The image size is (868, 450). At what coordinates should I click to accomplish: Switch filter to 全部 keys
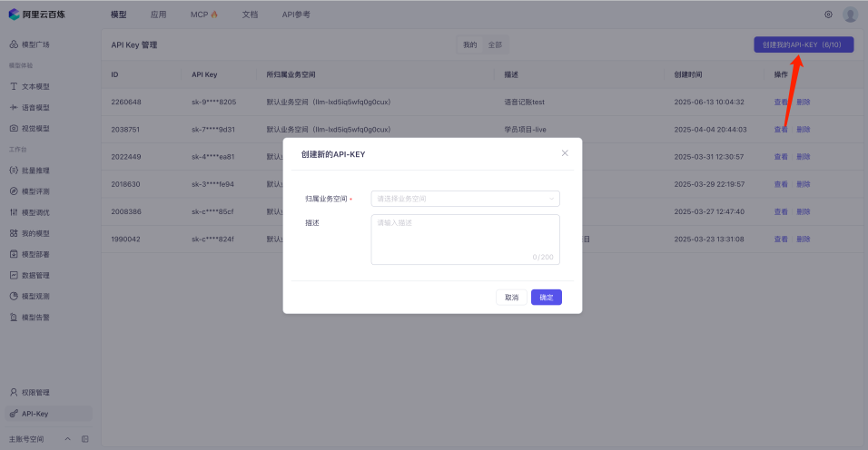pyautogui.click(x=495, y=44)
